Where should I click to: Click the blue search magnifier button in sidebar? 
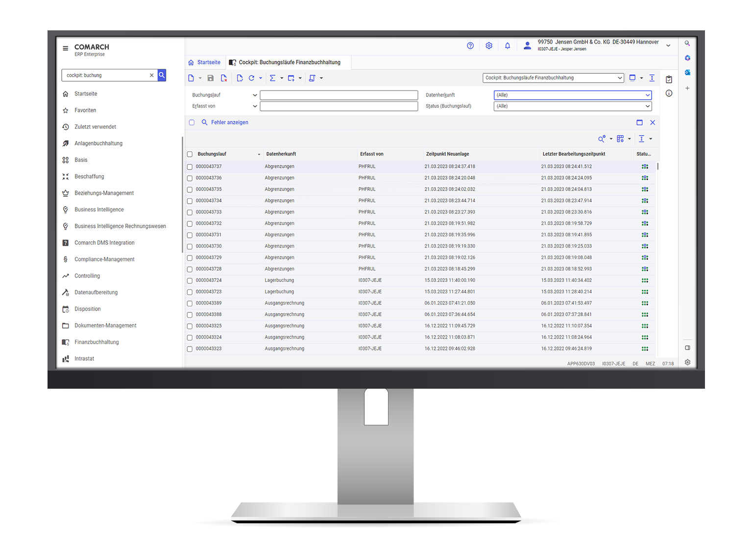[162, 75]
